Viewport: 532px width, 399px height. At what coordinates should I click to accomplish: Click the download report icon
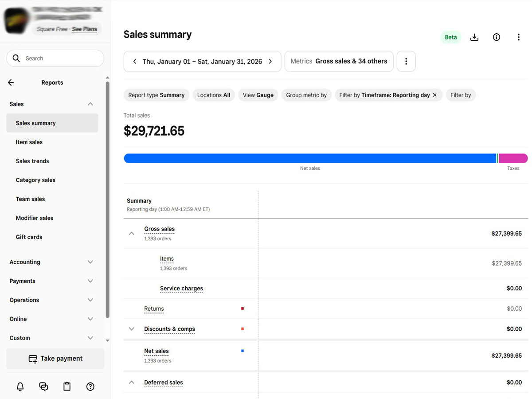pos(474,37)
